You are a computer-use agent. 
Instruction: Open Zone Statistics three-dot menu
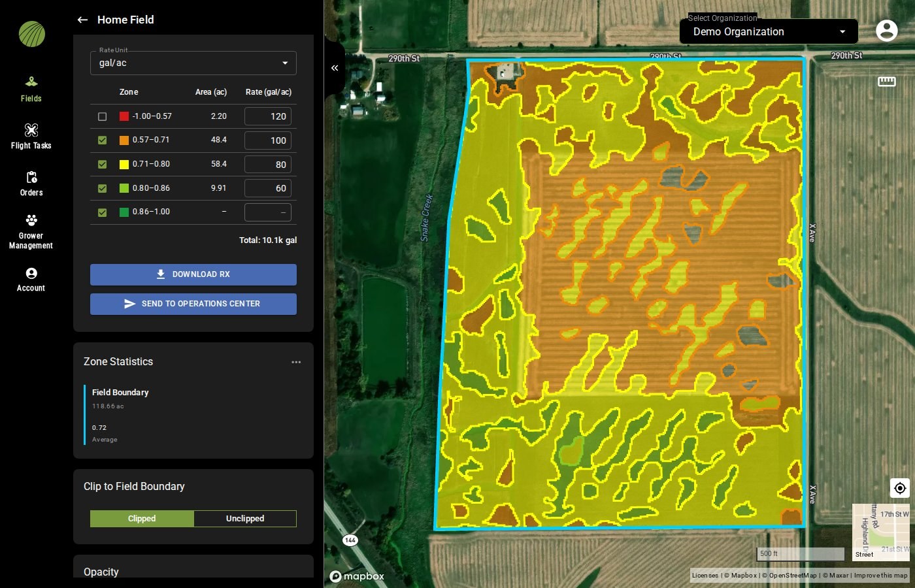click(x=296, y=362)
